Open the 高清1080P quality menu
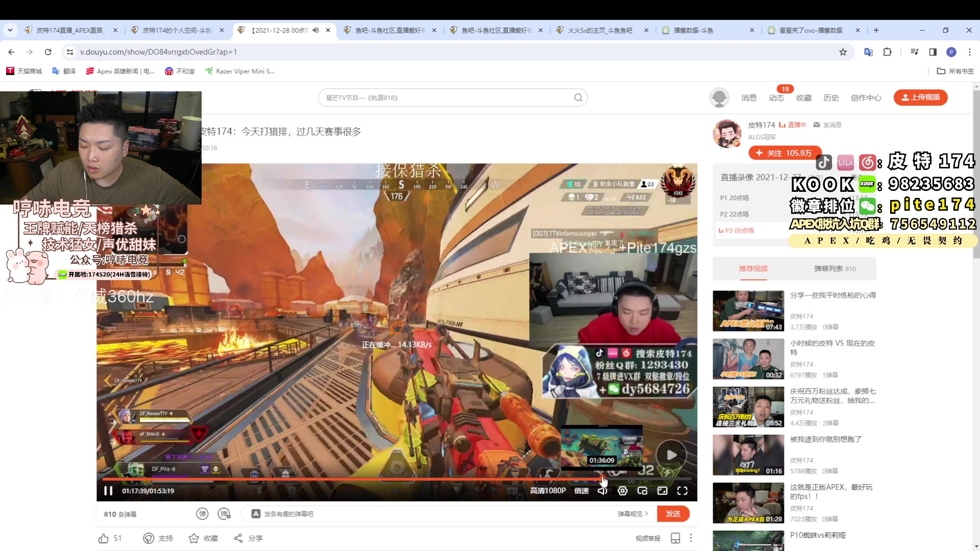 (x=548, y=491)
